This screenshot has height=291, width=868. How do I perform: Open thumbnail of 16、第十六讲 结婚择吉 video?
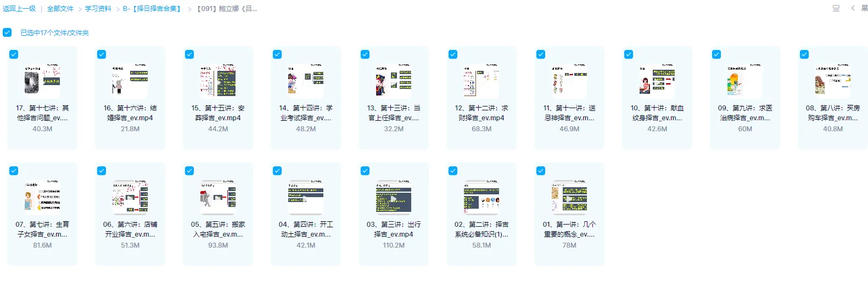pos(130,81)
